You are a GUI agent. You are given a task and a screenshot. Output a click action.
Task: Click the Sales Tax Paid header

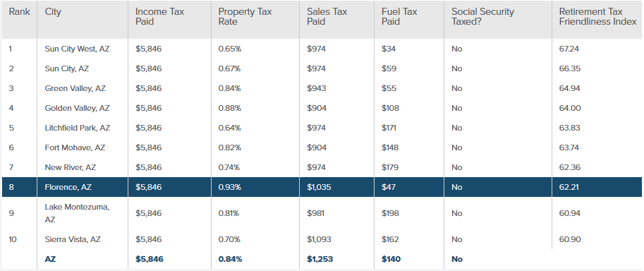coord(327,17)
